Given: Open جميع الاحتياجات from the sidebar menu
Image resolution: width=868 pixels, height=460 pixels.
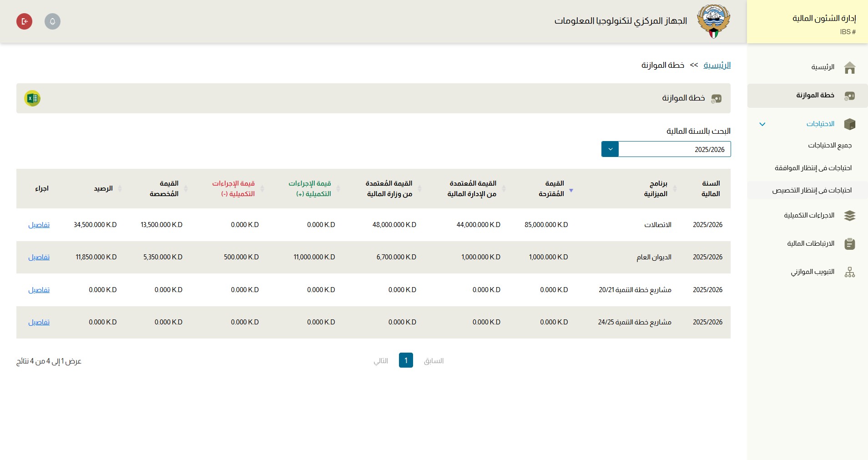Looking at the screenshot, I should (x=832, y=145).
